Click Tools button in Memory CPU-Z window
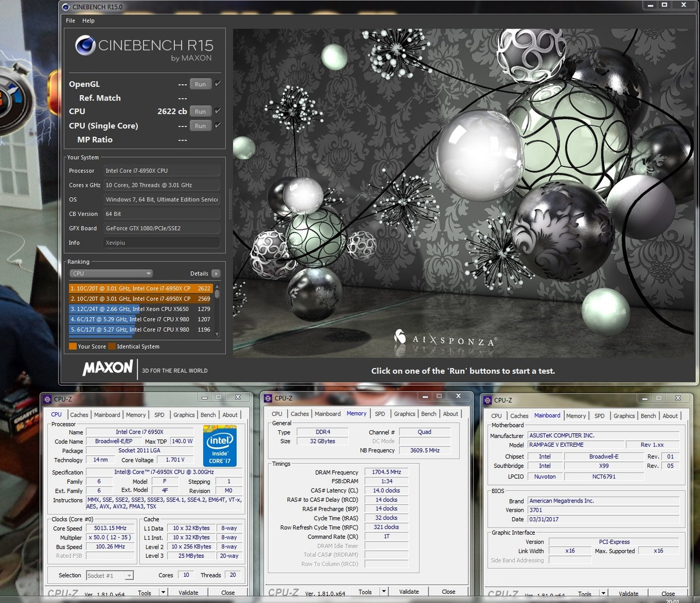Screen dimensions: 700x603 point(365,592)
